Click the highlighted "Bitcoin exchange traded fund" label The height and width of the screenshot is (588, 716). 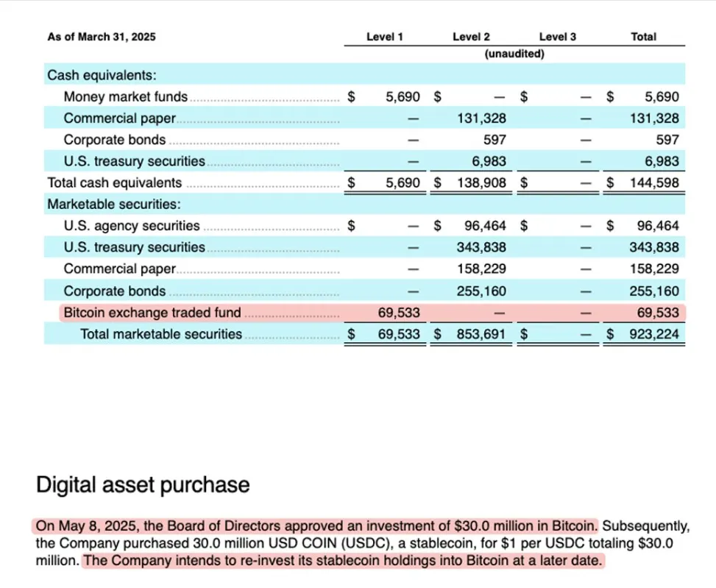152,313
